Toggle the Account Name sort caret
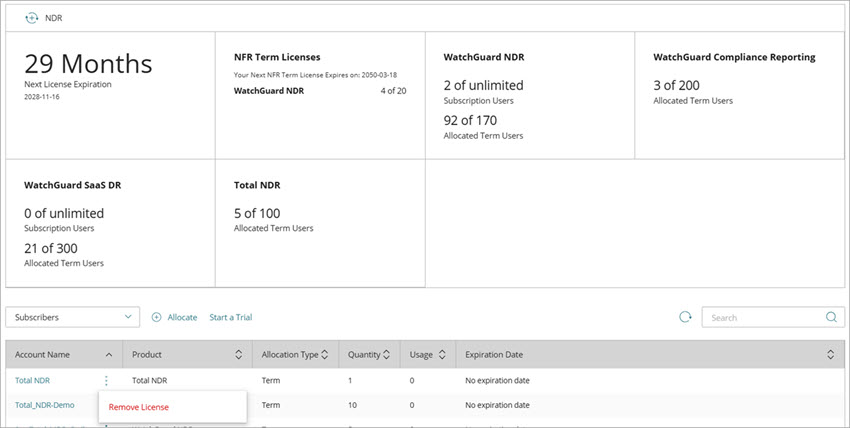Screen dimensions: 850x428 tap(109, 355)
